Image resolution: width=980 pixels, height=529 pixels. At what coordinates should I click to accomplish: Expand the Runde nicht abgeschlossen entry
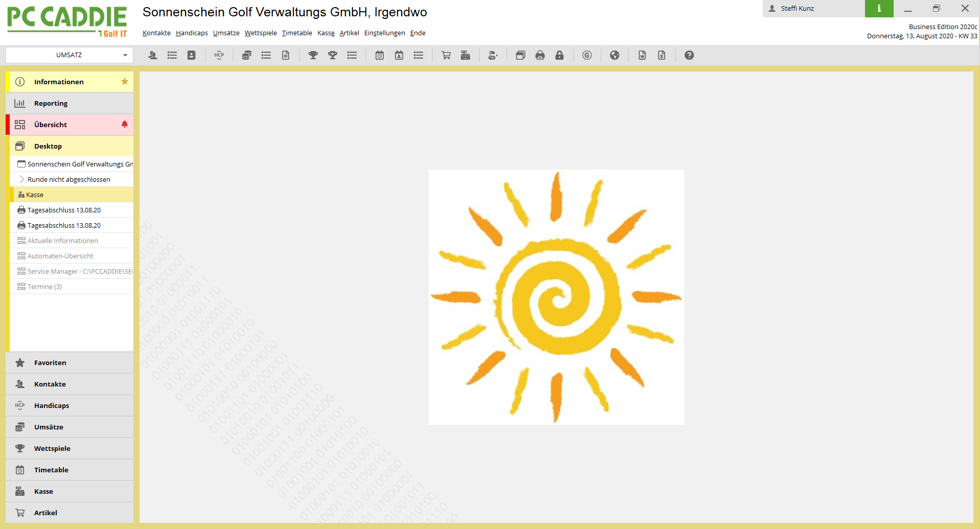21,179
